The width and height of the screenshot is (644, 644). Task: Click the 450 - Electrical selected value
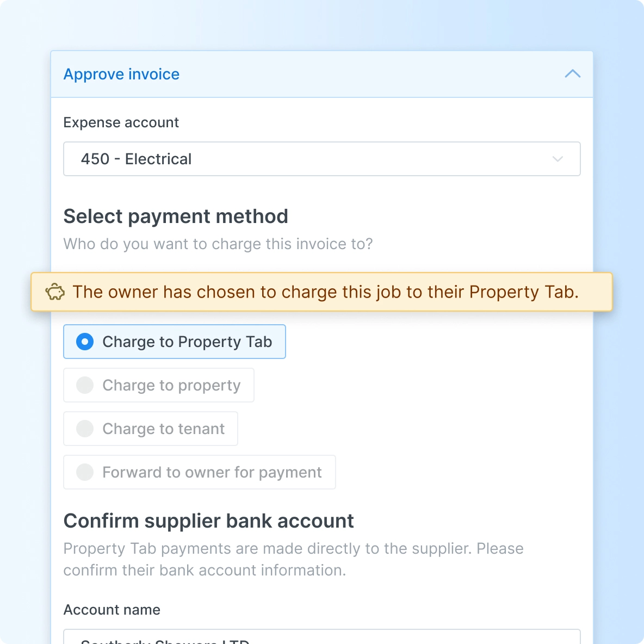136,159
